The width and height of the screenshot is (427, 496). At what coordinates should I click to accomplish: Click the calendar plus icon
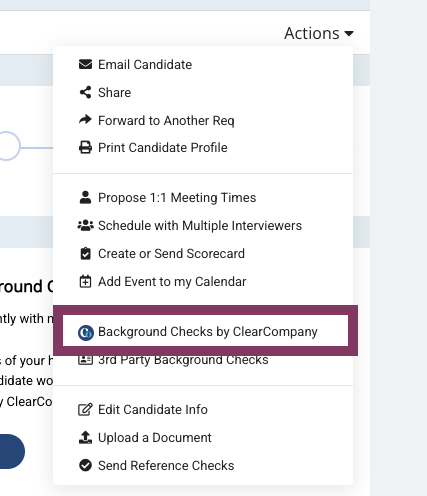point(85,281)
